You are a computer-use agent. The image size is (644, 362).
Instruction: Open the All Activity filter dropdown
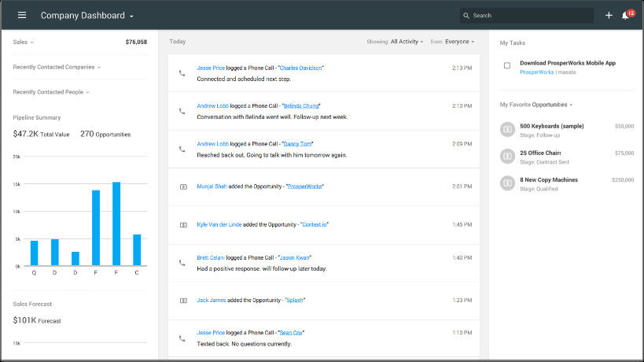(407, 41)
